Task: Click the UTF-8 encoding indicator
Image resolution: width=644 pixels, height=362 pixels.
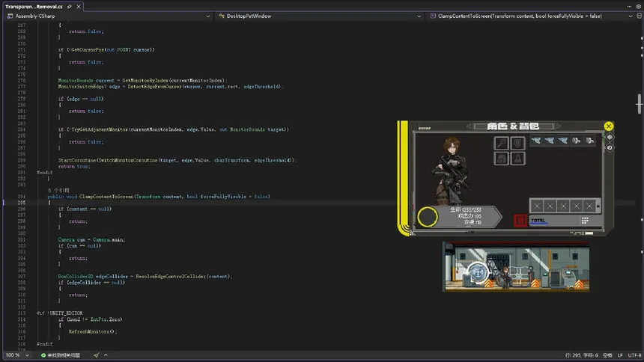Action: 634,355
